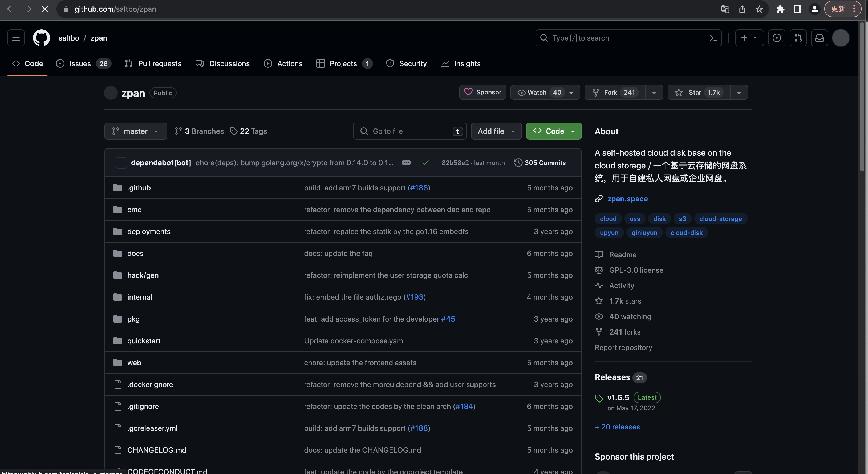The width and height of the screenshot is (868, 474).
Task: Open the .goreleaser.yml file
Action: click(x=152, y=428)
